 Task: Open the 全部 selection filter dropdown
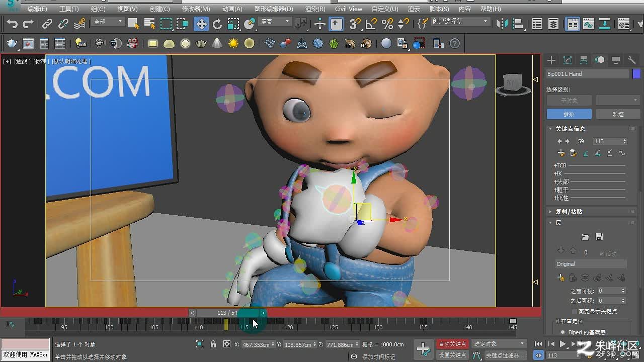tap(108, 22)
